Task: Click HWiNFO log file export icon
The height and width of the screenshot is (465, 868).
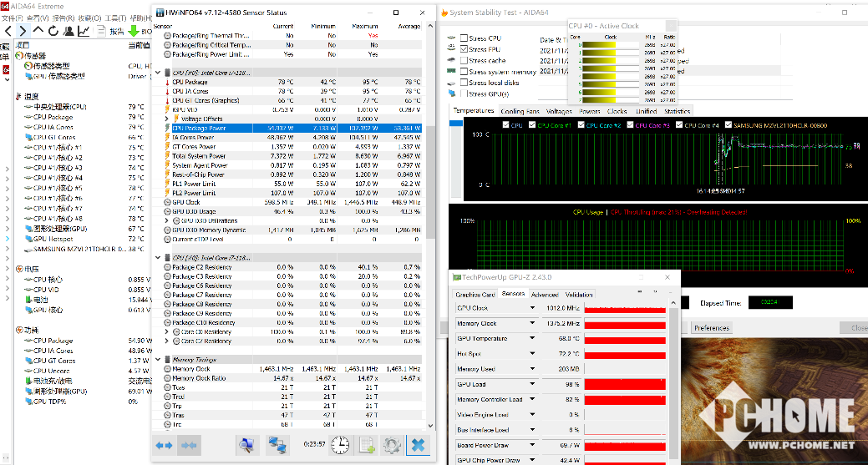Action: point(367,445)
